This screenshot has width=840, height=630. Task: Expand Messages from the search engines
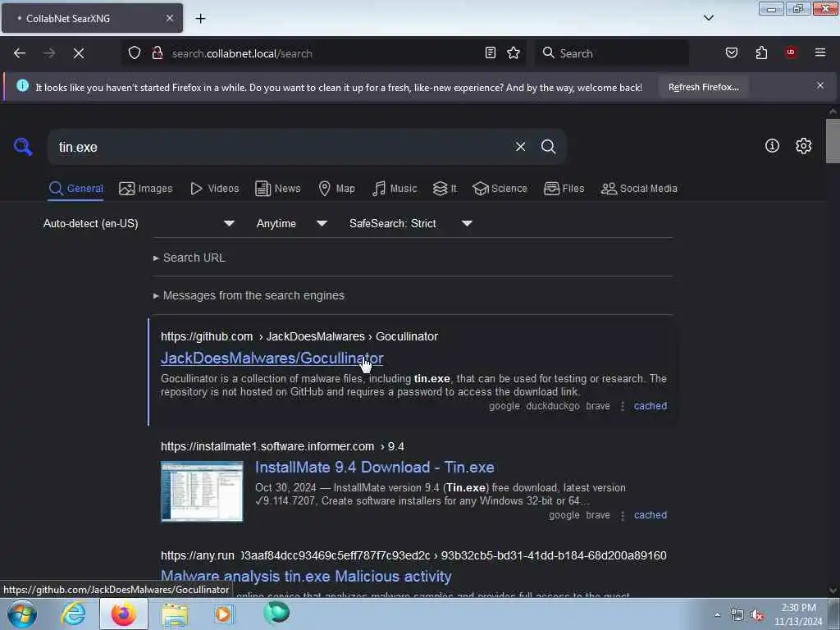249,295
